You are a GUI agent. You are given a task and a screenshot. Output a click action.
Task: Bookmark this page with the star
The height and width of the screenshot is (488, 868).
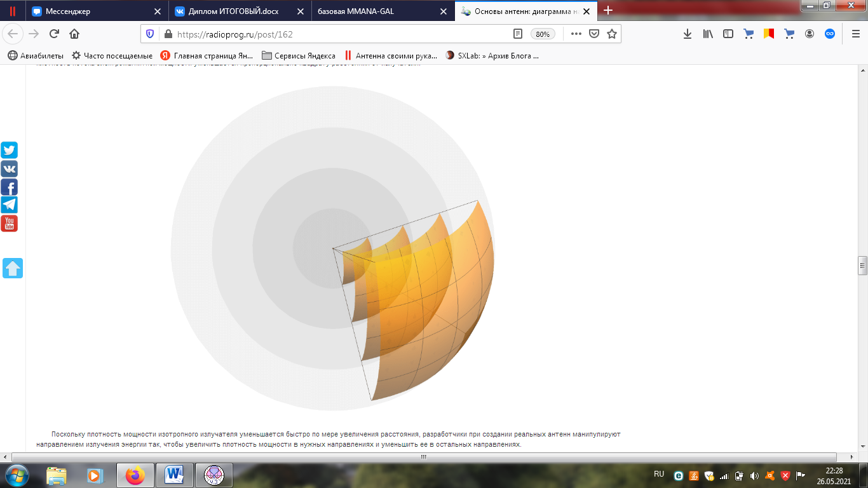click(612, 34)
